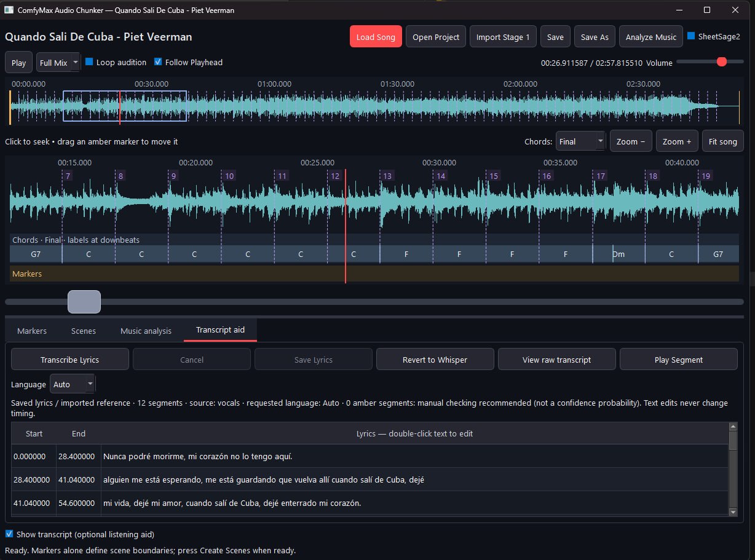Click the Start column header
The height and width of the screenshot is (560, 755).
[34, 433]
